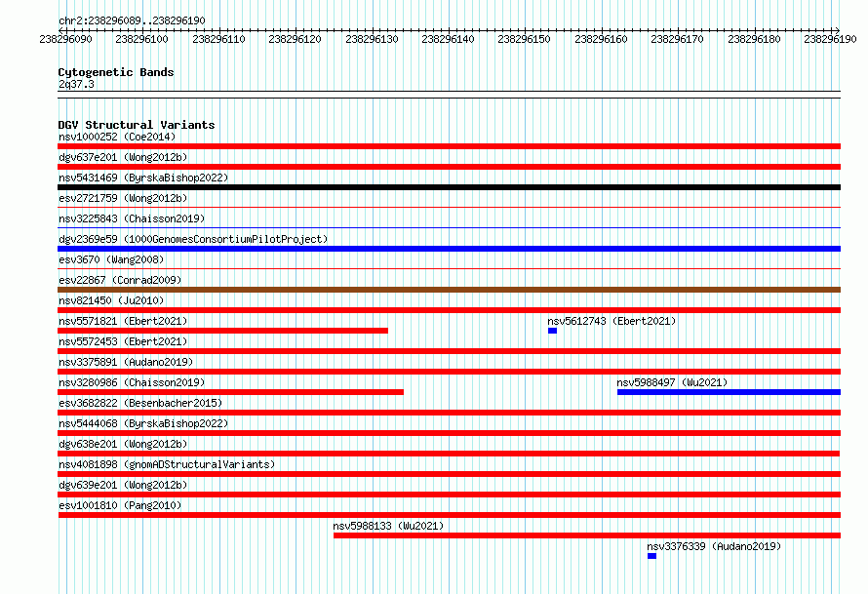Select the black bar for nsv5431469
This screenshot has height=594, width=868.
point(449,187)
